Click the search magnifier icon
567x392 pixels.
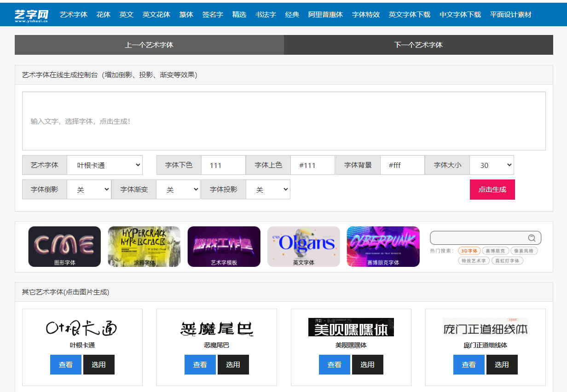pos(532,238)
